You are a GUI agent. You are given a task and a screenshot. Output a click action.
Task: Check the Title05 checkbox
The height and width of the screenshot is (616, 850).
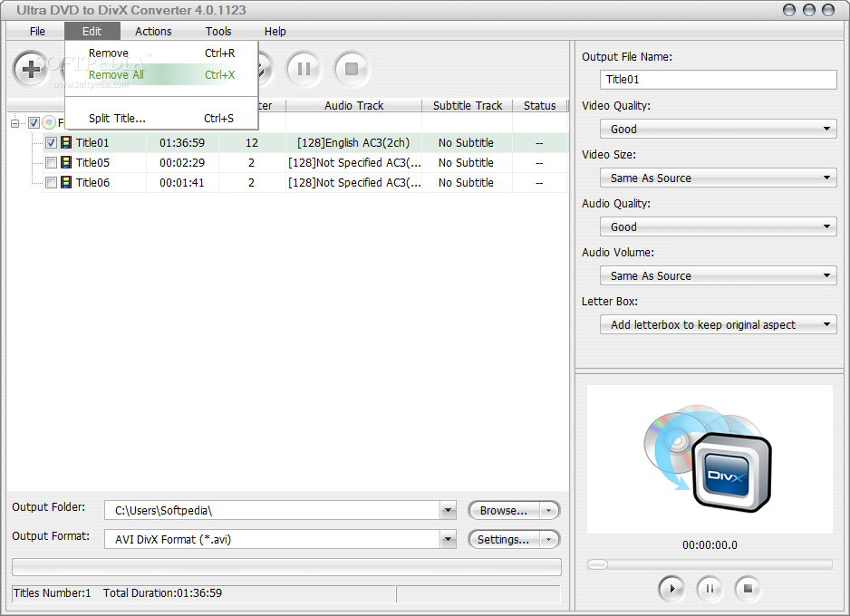coord(51,162)
